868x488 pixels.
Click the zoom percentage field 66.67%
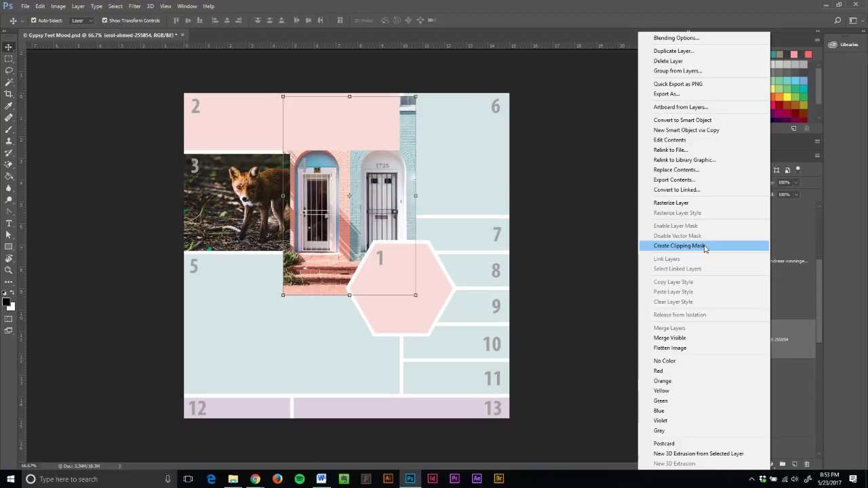[x=29, y=466]
